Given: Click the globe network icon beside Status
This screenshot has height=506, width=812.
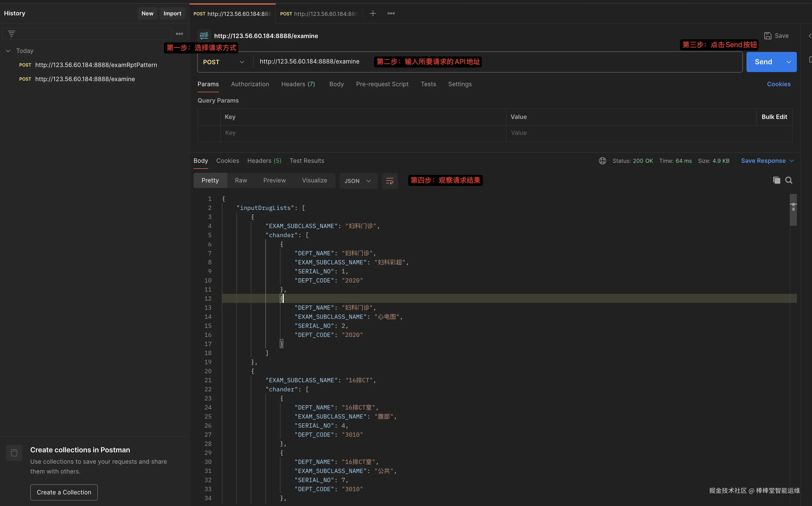Looking at the screenshot, I should click(603, 161).
